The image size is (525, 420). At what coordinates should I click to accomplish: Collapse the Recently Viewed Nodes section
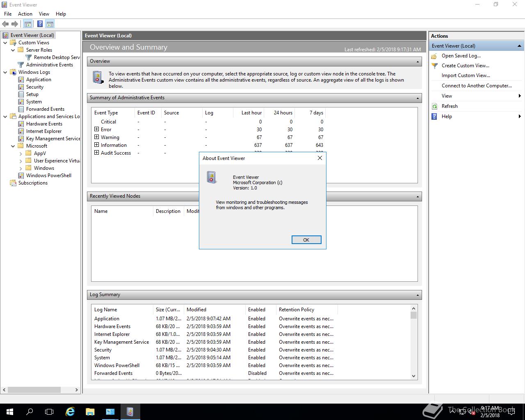coord(418,196)
